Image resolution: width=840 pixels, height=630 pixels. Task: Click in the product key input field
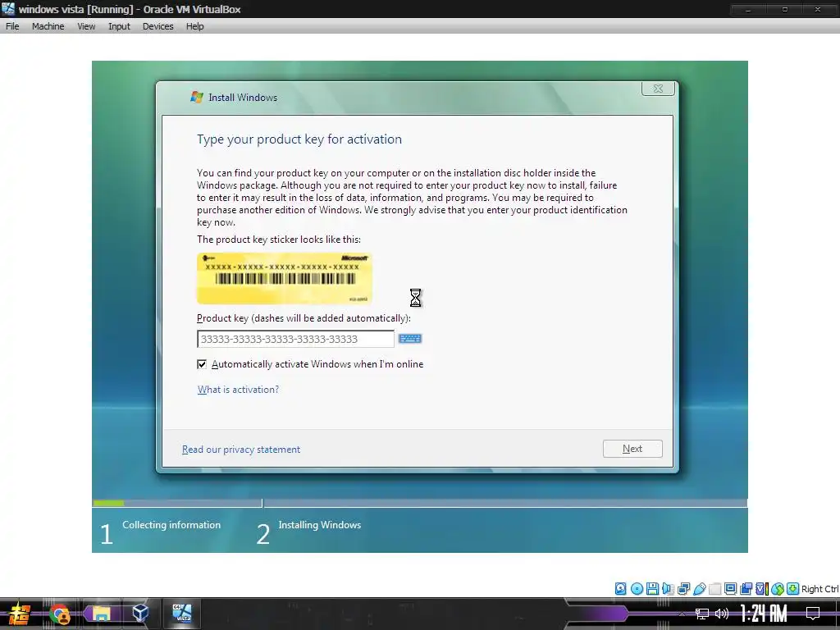click(x=295, y=339)
